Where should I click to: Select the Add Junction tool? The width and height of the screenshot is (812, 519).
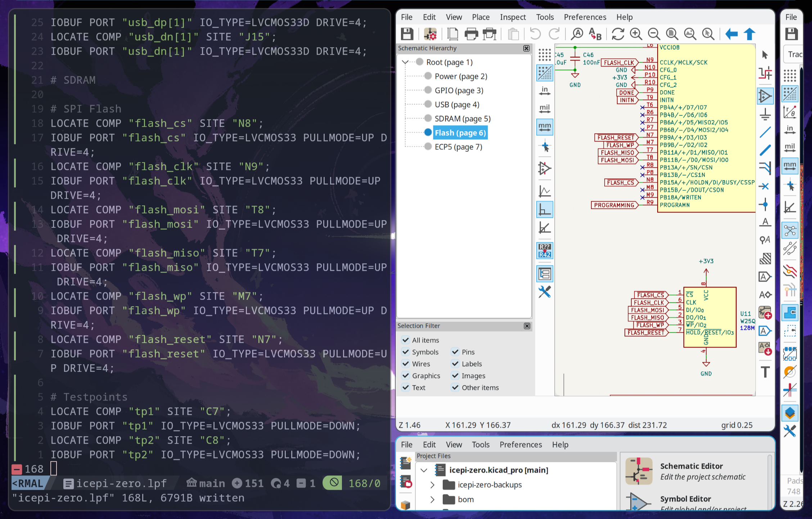(x=765, y=205)
